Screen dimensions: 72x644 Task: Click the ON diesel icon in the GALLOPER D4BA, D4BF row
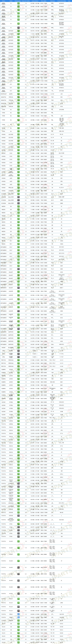click(x=19, y=197)
